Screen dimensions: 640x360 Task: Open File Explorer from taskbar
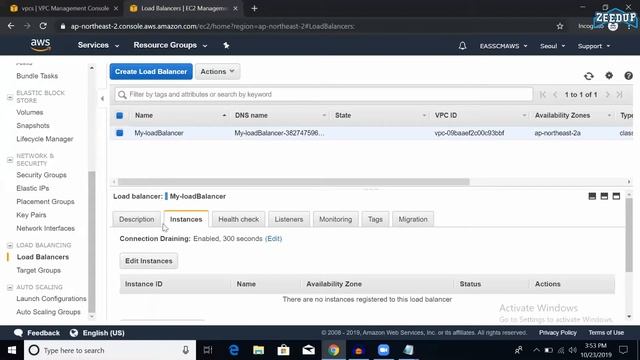coord(258,350)
